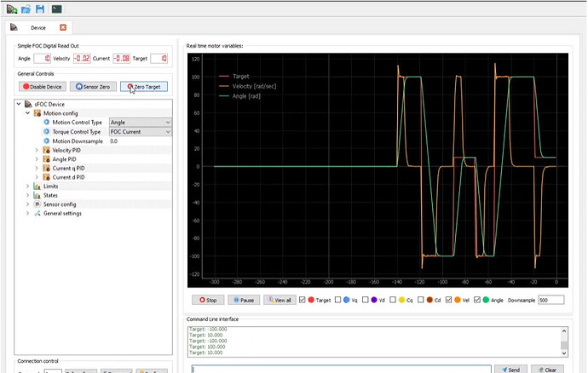588x373 pixels.
Task: Expand the Limits tree node
Action: tap(28, 186)
